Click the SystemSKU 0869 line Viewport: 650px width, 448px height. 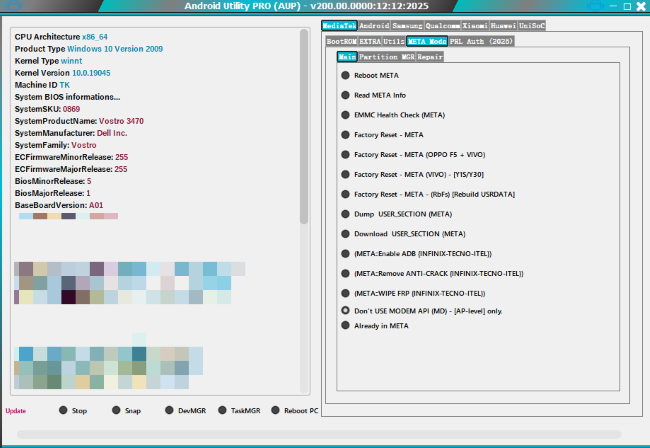pos(47,109)
